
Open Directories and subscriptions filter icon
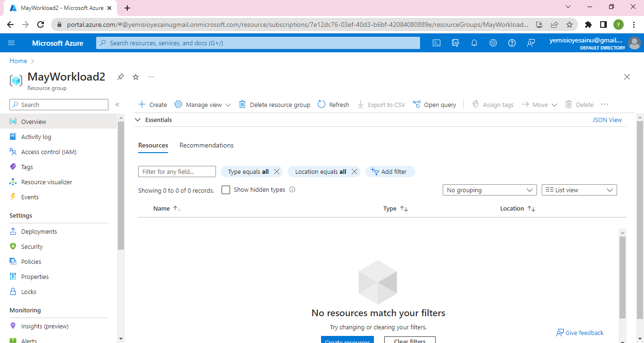click(x=455, y=43)
